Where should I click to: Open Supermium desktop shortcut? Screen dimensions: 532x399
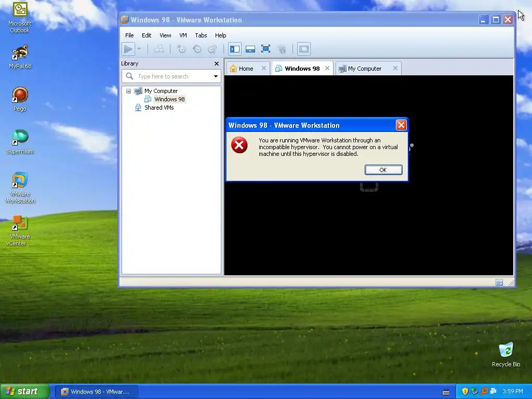click(20, 142)
